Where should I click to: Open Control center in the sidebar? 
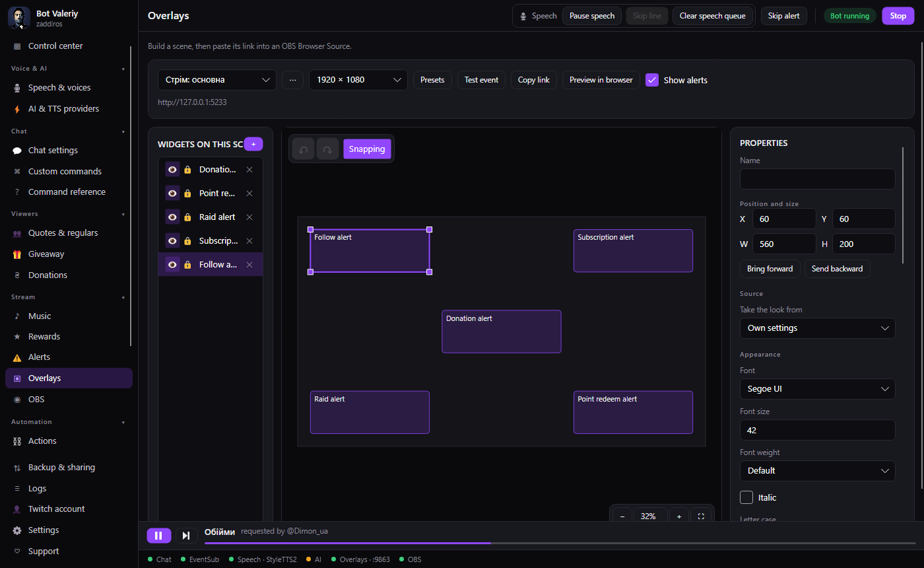(x=69, y=46)
